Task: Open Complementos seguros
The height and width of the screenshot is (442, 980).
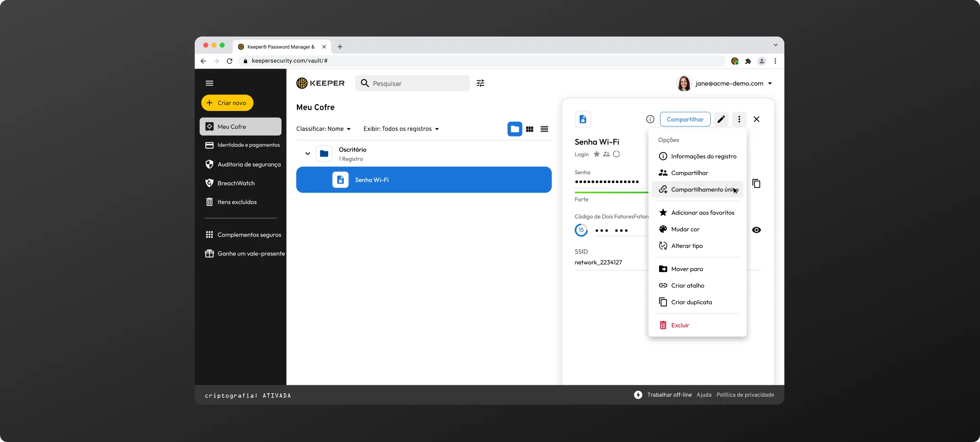Action: pos(242,235)
